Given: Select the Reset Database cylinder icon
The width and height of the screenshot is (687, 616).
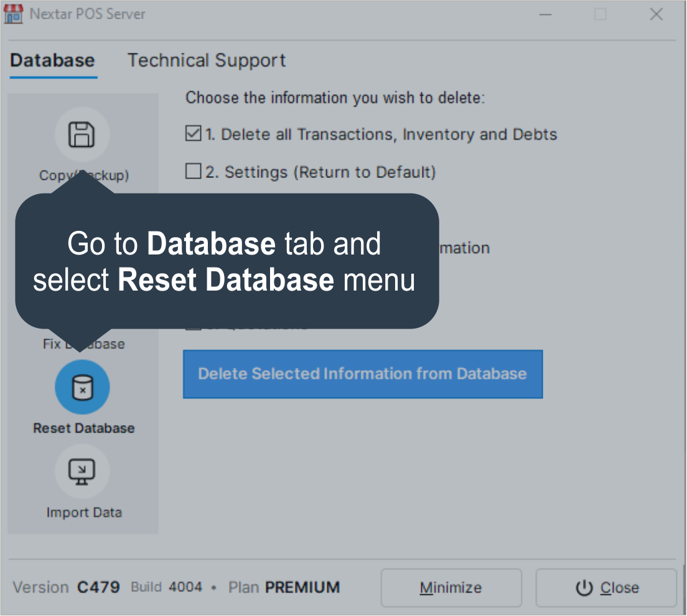Looking at the screenshot, I should point(82,388).
